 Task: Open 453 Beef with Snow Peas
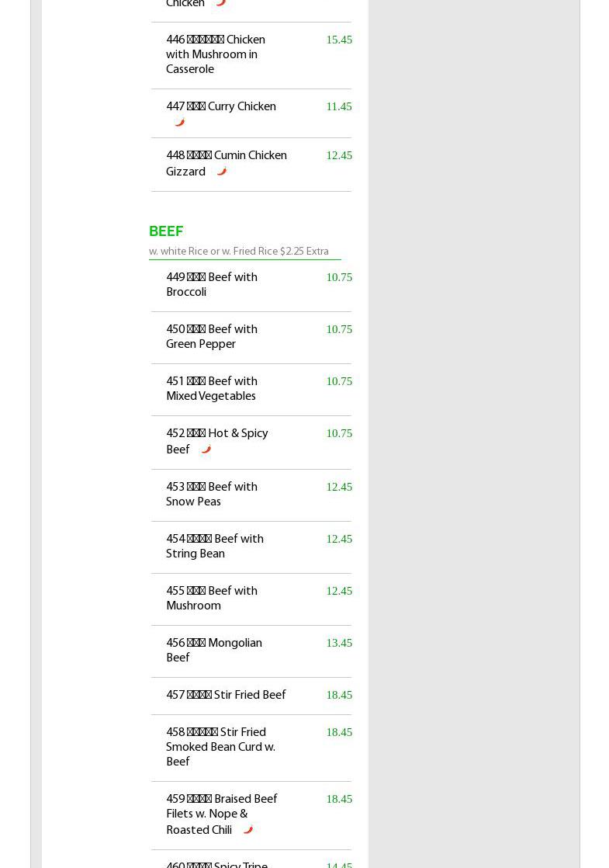coord(211,495)
